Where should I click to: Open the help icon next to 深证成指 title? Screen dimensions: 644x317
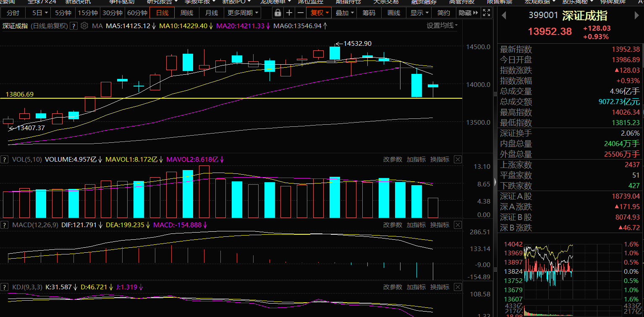[x=74, y=26]
